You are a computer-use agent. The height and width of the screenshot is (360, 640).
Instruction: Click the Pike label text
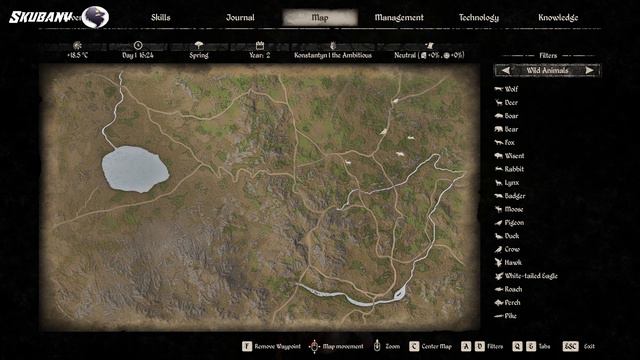511,316
